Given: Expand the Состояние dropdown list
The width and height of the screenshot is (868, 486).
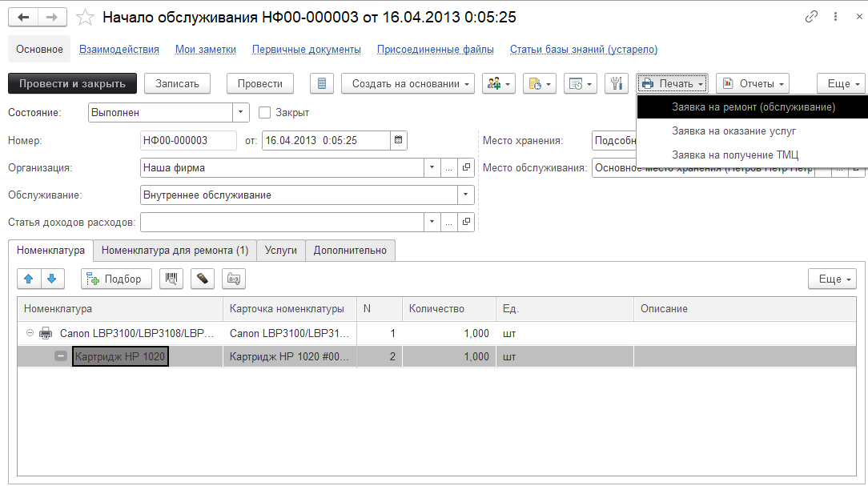Looking at the screenshot, I should point(241,113).
